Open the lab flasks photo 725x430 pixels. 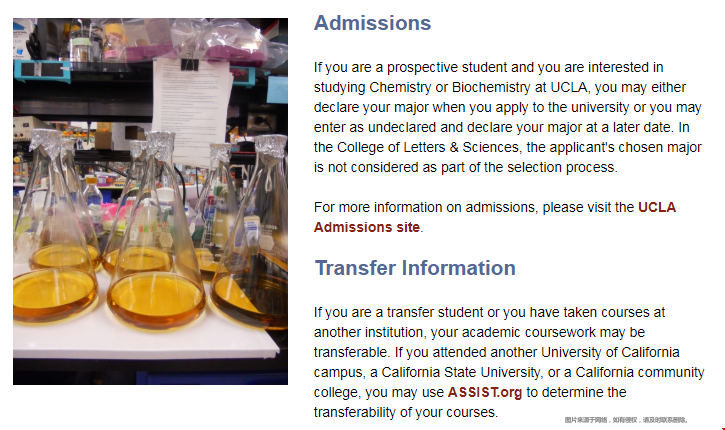tap(150, 200)
